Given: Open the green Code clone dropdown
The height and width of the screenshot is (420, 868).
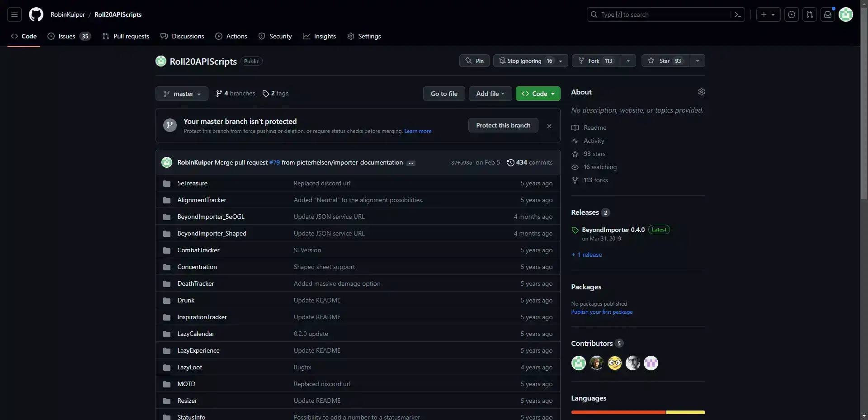Looking at the screenshot, I should pyautogui.click(x=538, y=94).
